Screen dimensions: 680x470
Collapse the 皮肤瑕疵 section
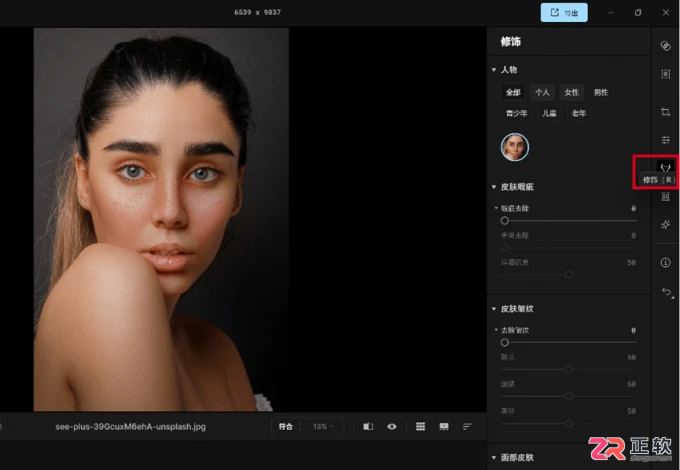point(494,187)
